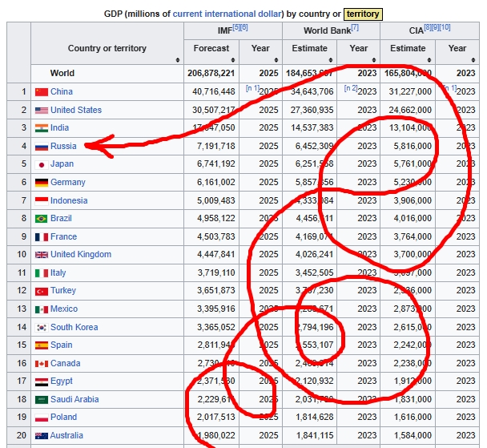Select World IMF forecast 206,878,221
487x448 pixels.
click(211, 73)
